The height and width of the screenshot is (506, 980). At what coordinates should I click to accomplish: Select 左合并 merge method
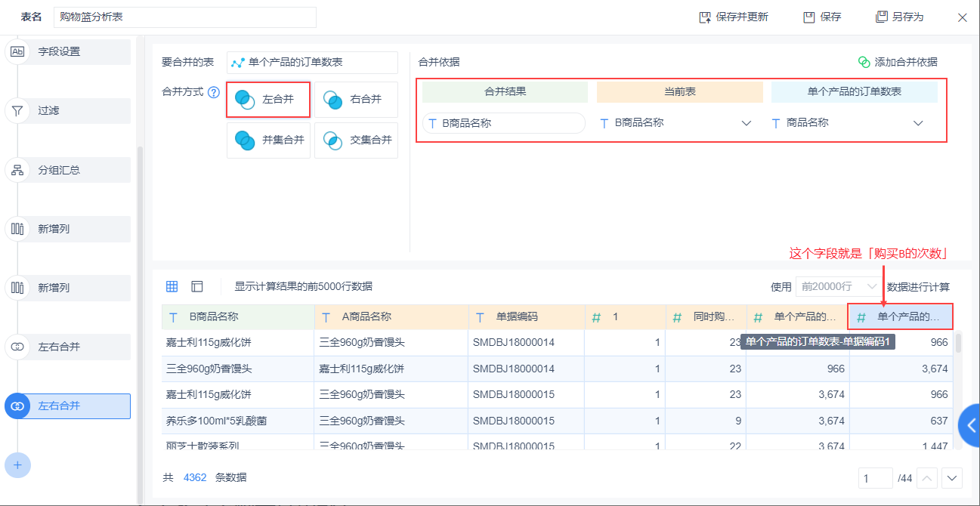[x=268, y=99]
